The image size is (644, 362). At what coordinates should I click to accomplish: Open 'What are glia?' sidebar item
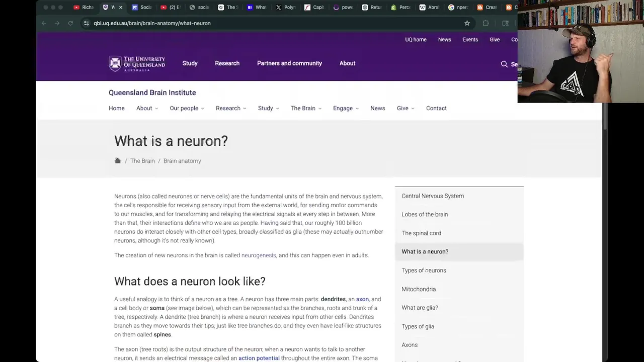click(x=459, y=308)
